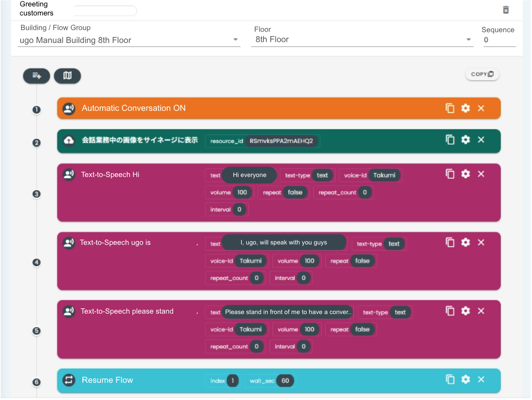
Task: Click repeat false in Text-to-Speech please stand
Action: [x=362, y=329]
